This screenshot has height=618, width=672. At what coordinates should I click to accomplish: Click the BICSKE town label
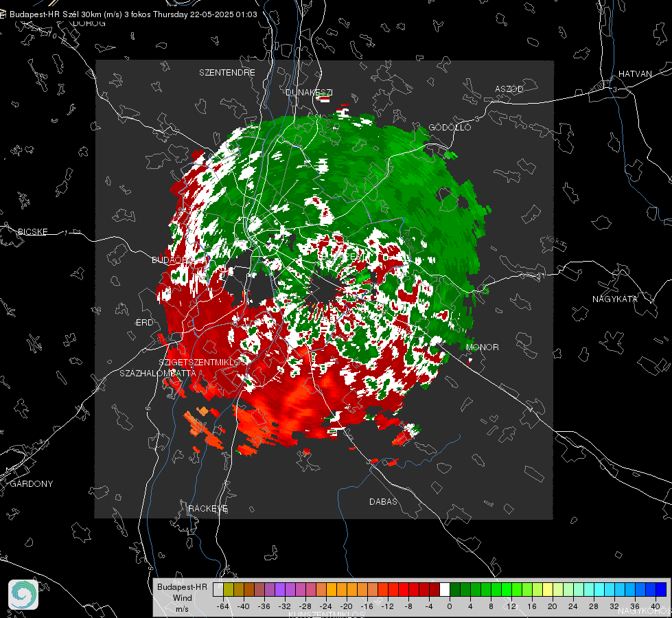[x=32, y=232]
